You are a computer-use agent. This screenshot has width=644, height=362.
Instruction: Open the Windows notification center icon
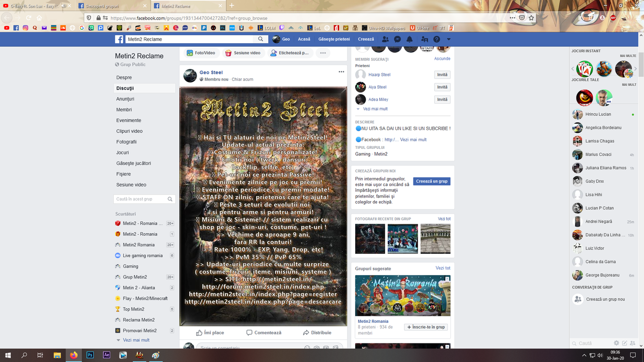point(634,355)
